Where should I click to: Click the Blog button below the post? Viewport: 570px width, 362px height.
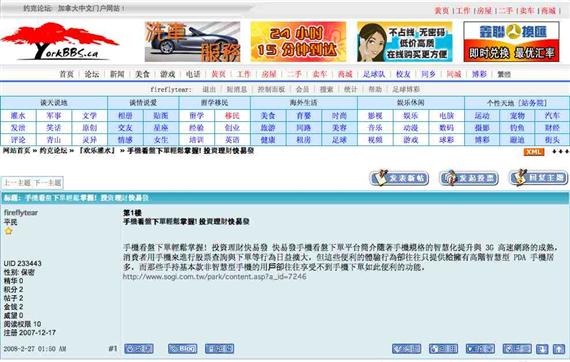tap(182, 349)
